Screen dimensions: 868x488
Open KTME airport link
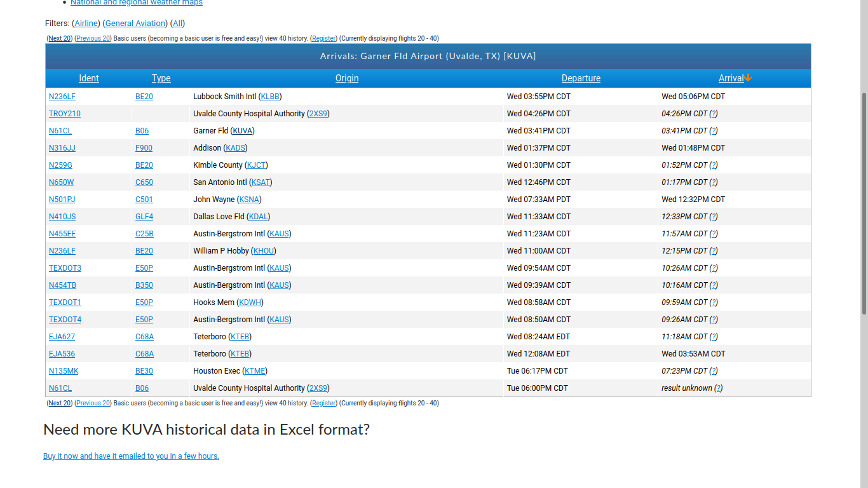tap(255, 371)
